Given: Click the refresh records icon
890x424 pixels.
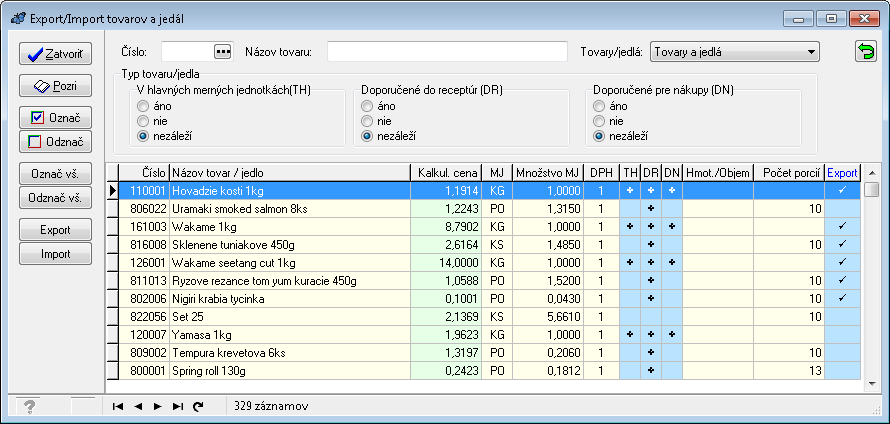Looking at the screenshot, I should point(198,406).
